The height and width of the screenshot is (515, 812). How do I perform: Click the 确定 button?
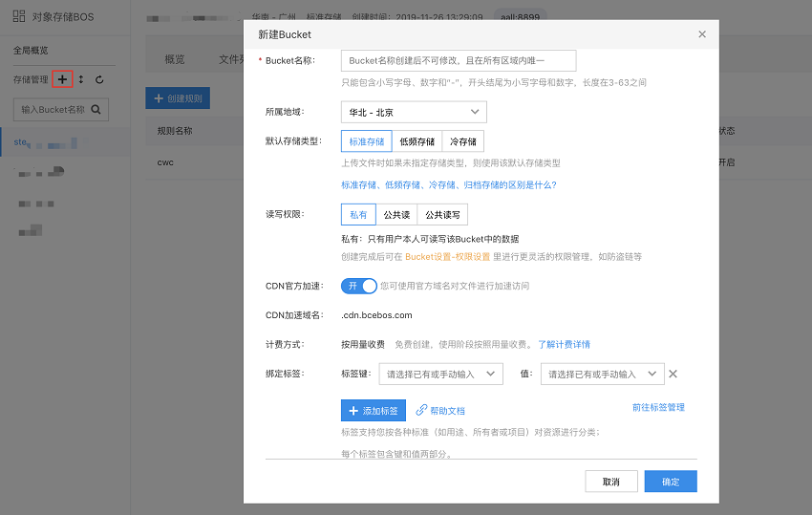point(671,482)
